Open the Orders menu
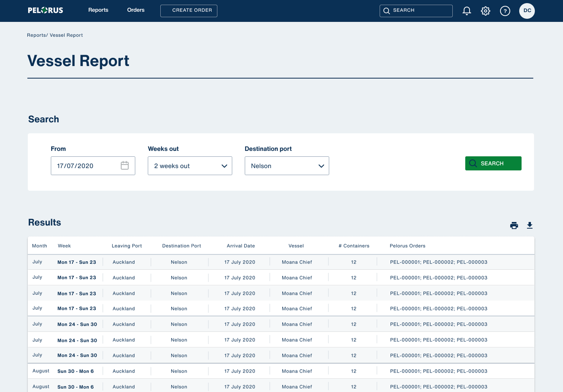Viewport: 563px width, 392px height. tap(136, 10)
